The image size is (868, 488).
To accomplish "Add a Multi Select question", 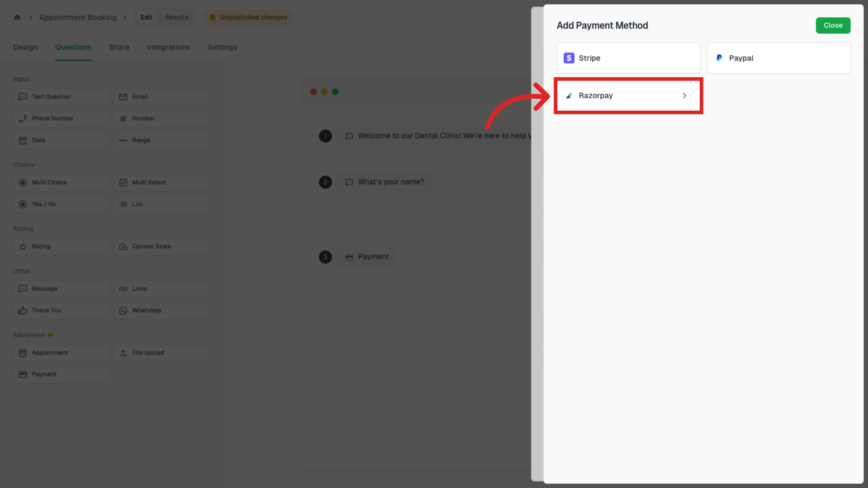I will [x=161, y=183].
